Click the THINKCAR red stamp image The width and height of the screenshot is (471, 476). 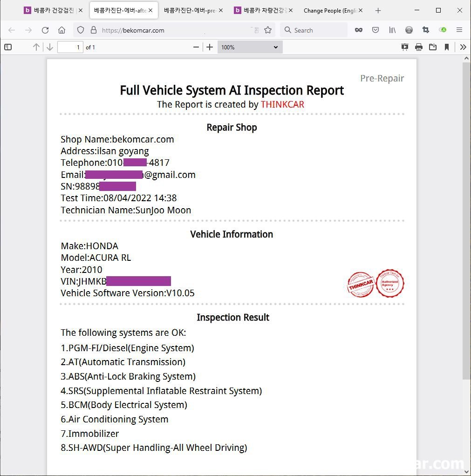point(361,285)
